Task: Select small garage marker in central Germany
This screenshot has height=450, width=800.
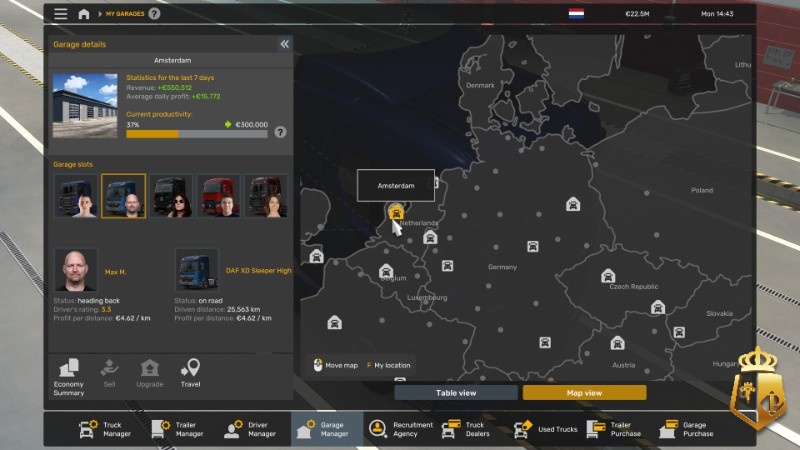Action: pos(533,246)
